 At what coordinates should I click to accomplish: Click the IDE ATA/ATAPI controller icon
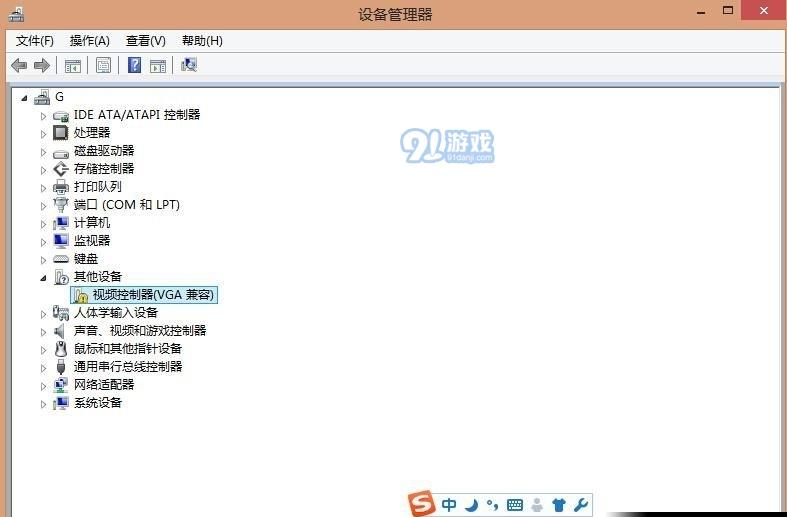[61, 115]
